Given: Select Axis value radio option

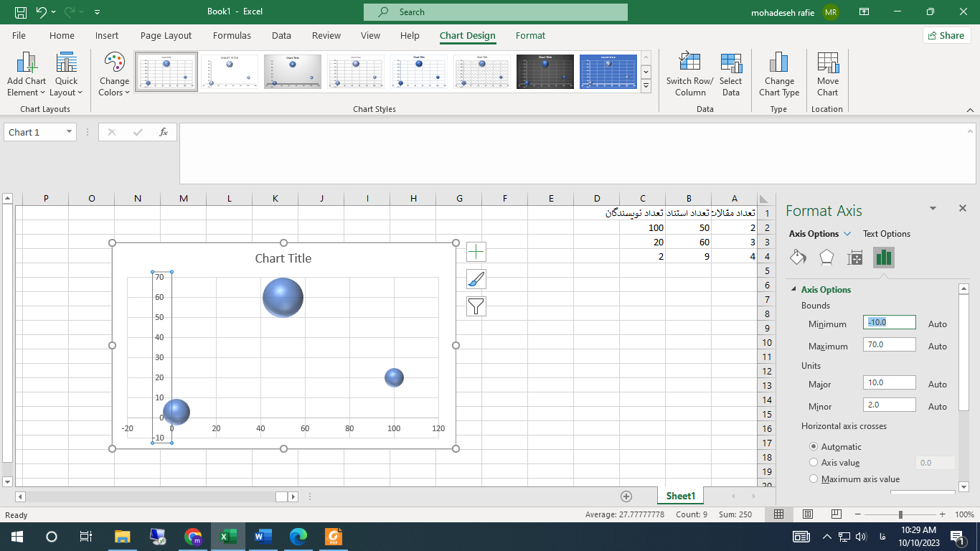Looking at the screenshot, I should pos(814,463).
